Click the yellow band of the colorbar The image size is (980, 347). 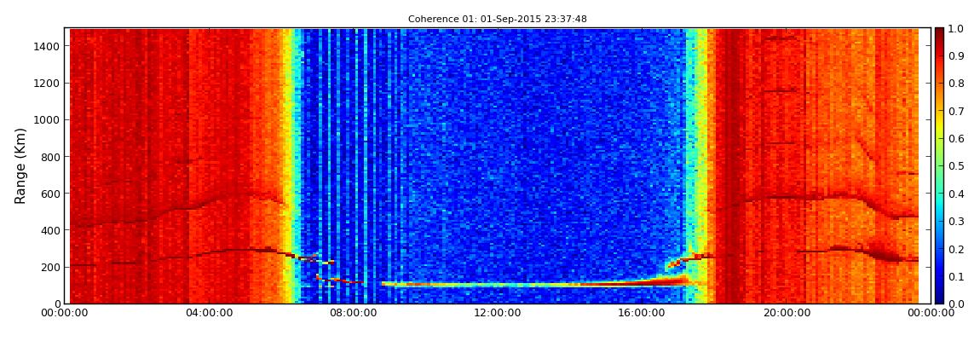tap(939, 125)
